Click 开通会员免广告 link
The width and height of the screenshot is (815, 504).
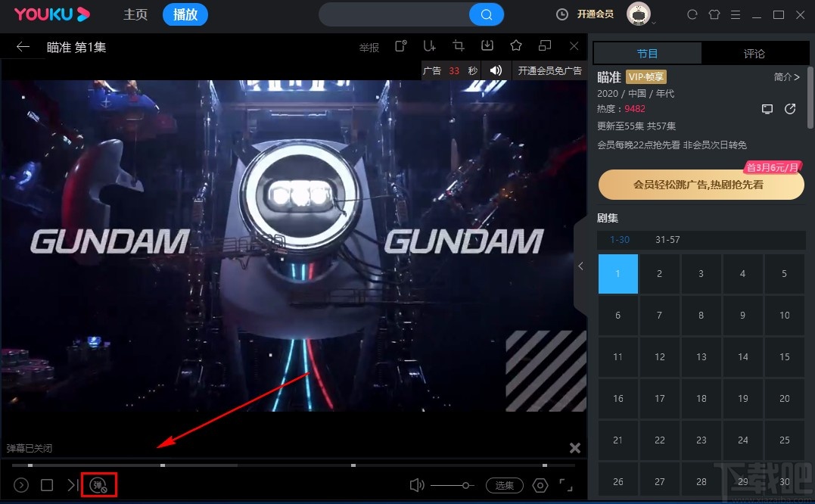(x=550, y=70)
